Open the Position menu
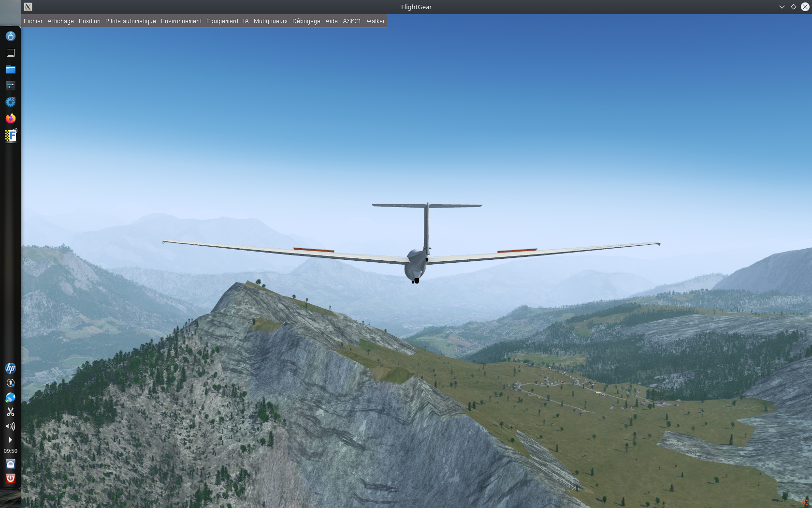812x508 pixels. [x=89, y=21]
